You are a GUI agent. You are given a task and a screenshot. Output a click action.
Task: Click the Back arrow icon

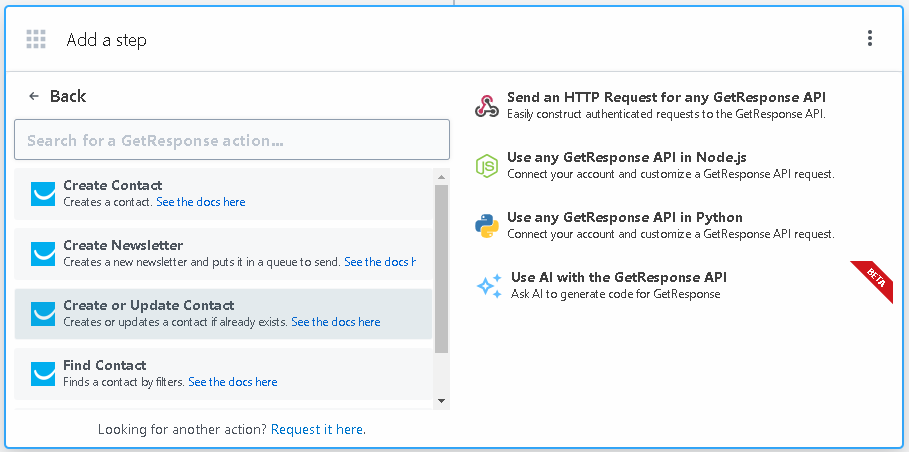coord(34,96)
